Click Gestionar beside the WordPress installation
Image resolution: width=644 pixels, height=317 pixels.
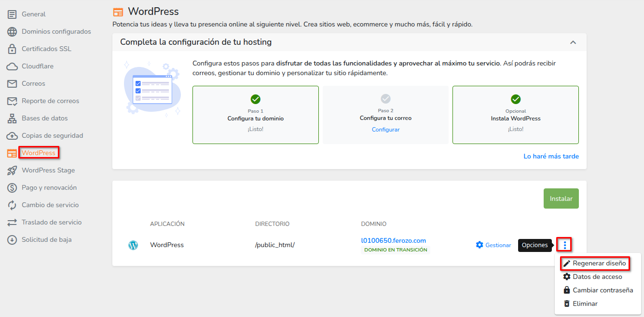coord(493,245)
